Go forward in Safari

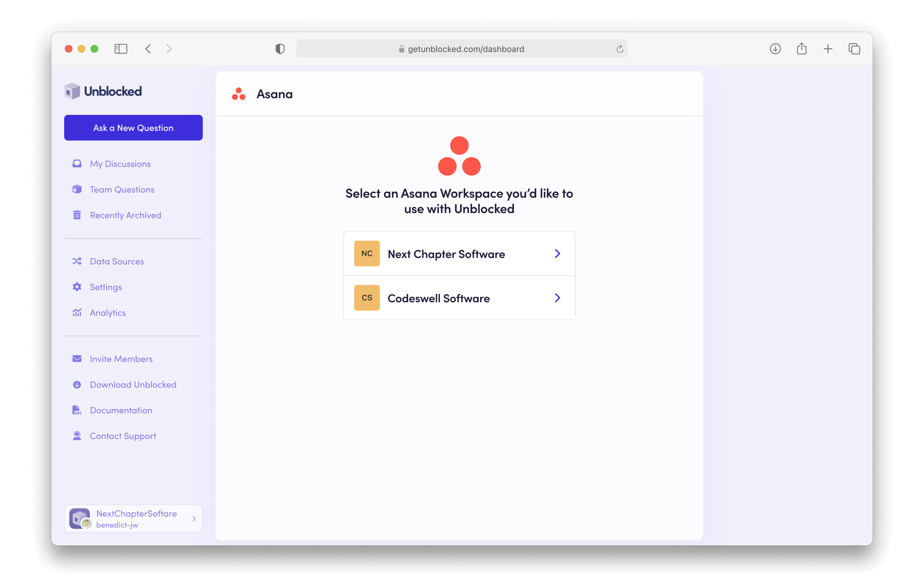[169, 49]
